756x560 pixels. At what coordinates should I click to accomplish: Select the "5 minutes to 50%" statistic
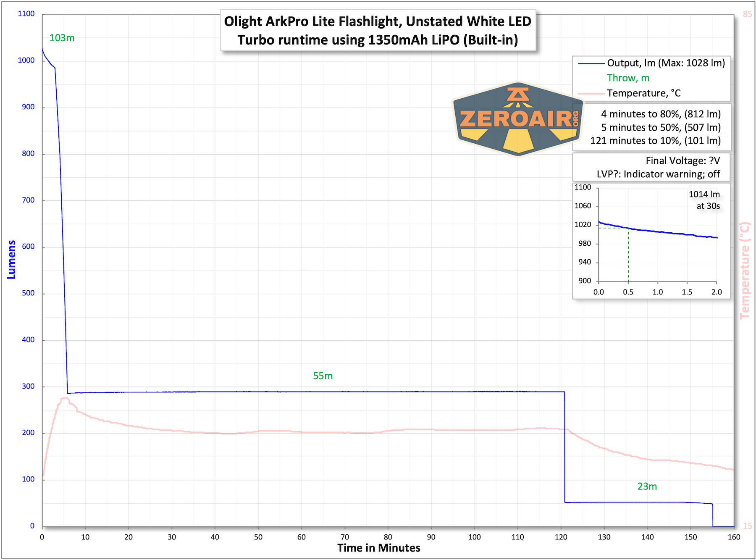[x=661, y=128]
